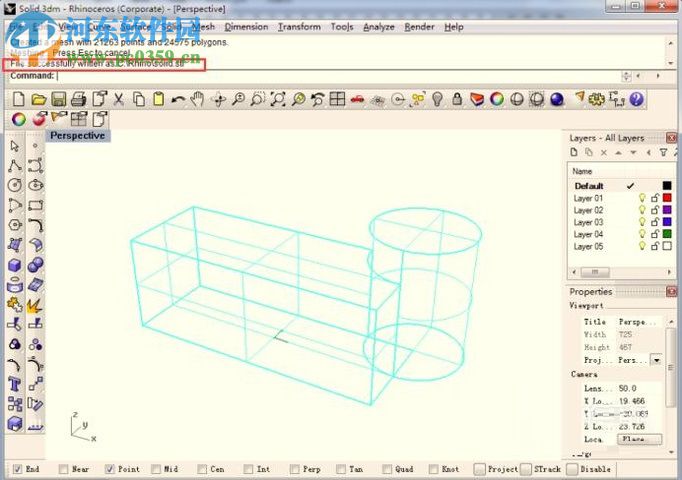Viewport: 682px width, 480px height.
Task: Open the Render menu
Action: pos(419,27)
